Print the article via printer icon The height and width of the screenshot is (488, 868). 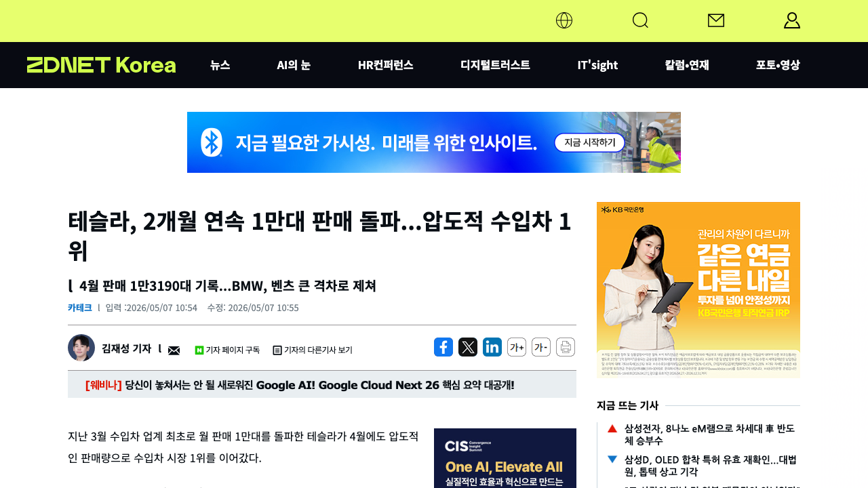(x=566, y=347)
